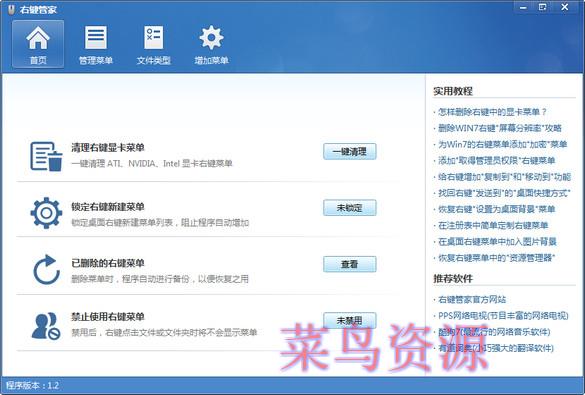Open the 首页 home tab
585x395 pixels.
click(38, 44)
